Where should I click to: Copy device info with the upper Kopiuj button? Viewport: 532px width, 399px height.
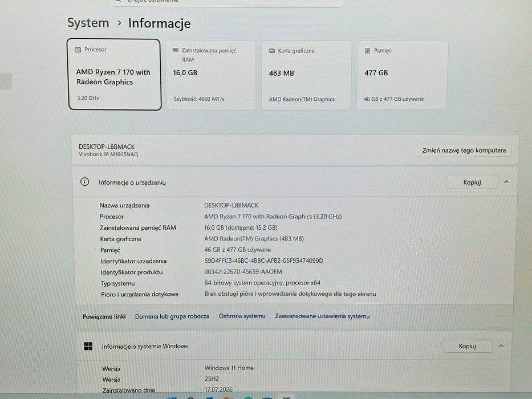pyautogui.click(x=472, y=182)
